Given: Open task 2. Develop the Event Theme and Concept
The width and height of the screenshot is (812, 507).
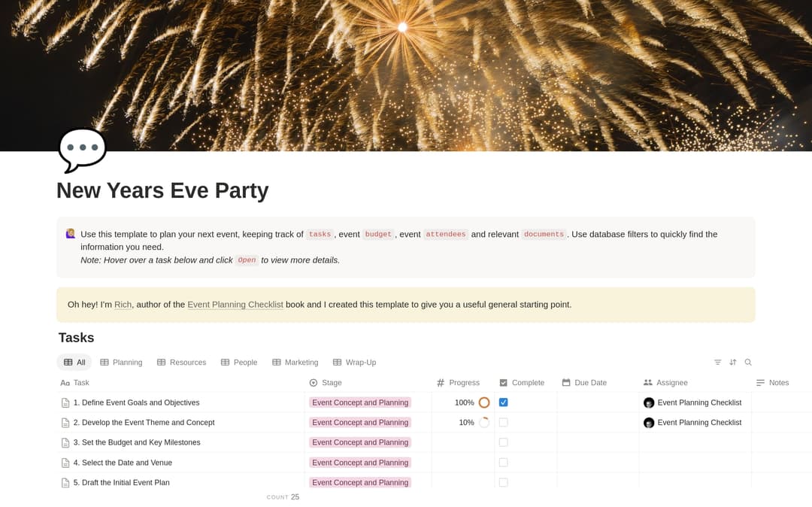Looking at the screenshot, I should (x=144, y=423).
